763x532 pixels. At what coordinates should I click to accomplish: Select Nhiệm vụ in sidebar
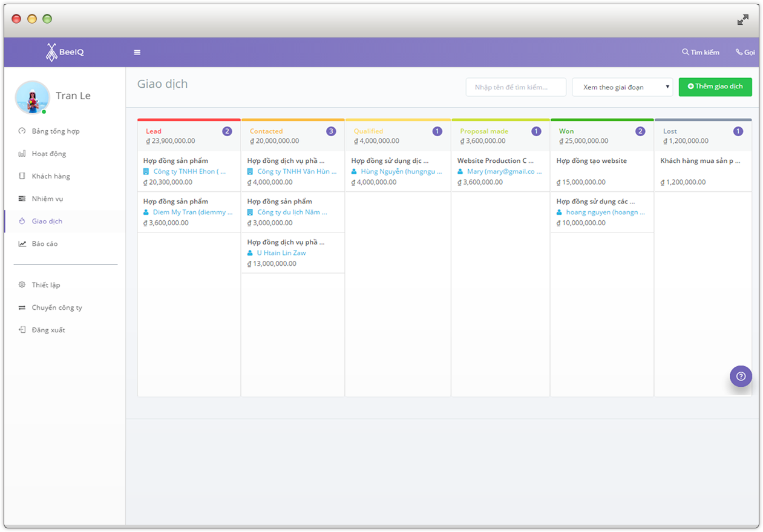pyautogui.click(x=47, y=199)
